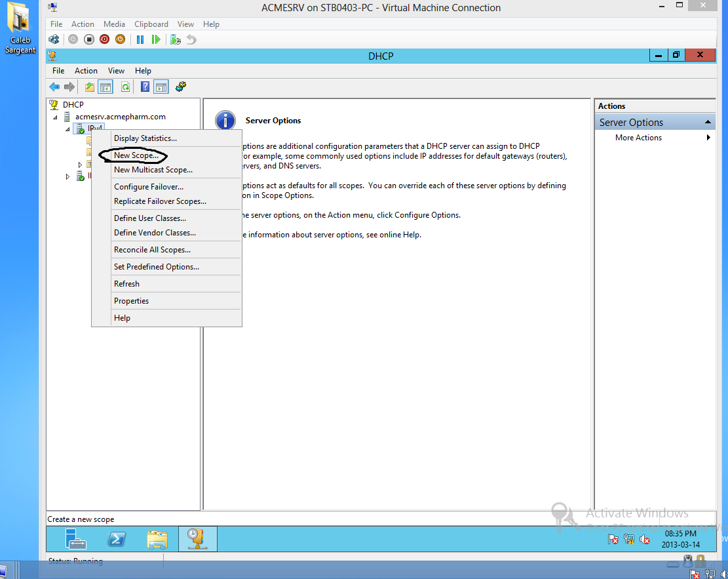Click the grey Forward arrow in DHCP toolbar
Image resolution: width=728 pixels, height=579 pixels.
tap(69, 87)
